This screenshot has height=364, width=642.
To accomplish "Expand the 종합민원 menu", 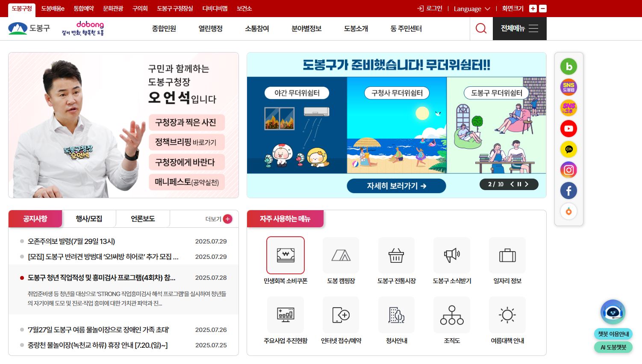I will coord(164,29).
